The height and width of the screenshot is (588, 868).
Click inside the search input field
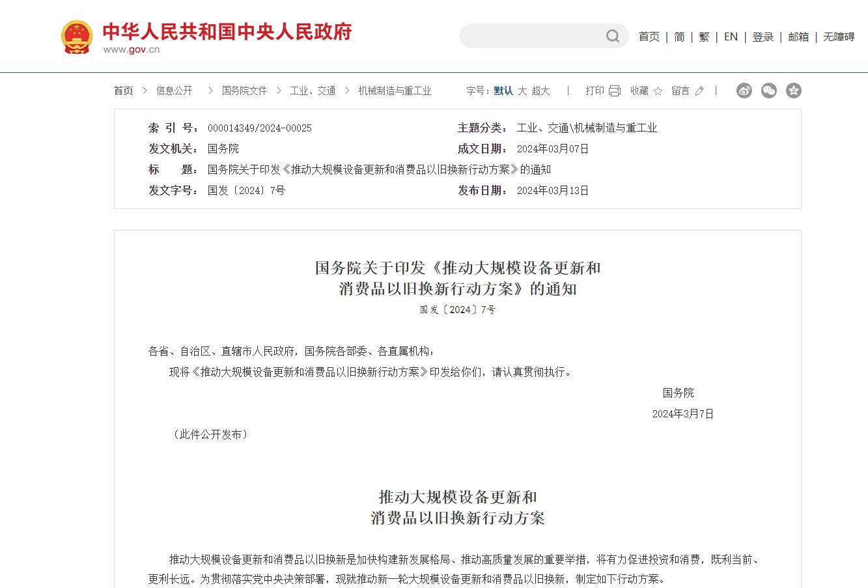(x=534, y=36)
